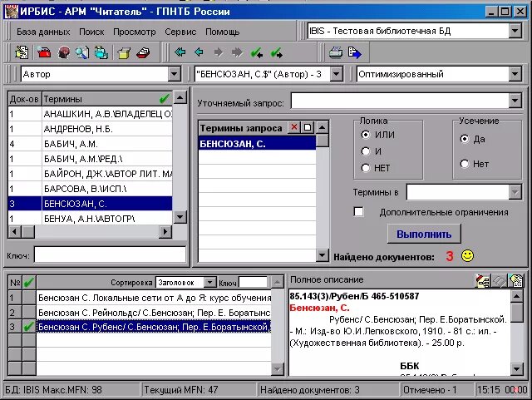This screenshot has height=400, width=532.
Task: Click the blank square icon in Термины запроса header
Action: 308,127
